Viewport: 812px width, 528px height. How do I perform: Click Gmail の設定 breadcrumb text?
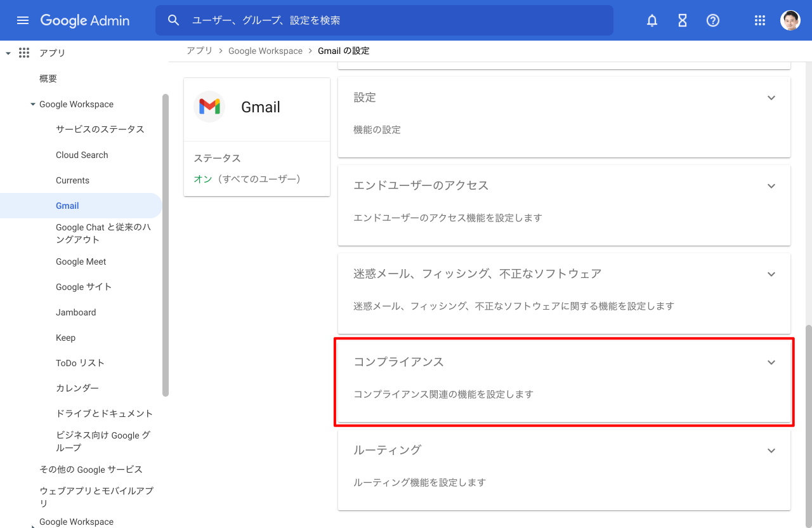343,51
